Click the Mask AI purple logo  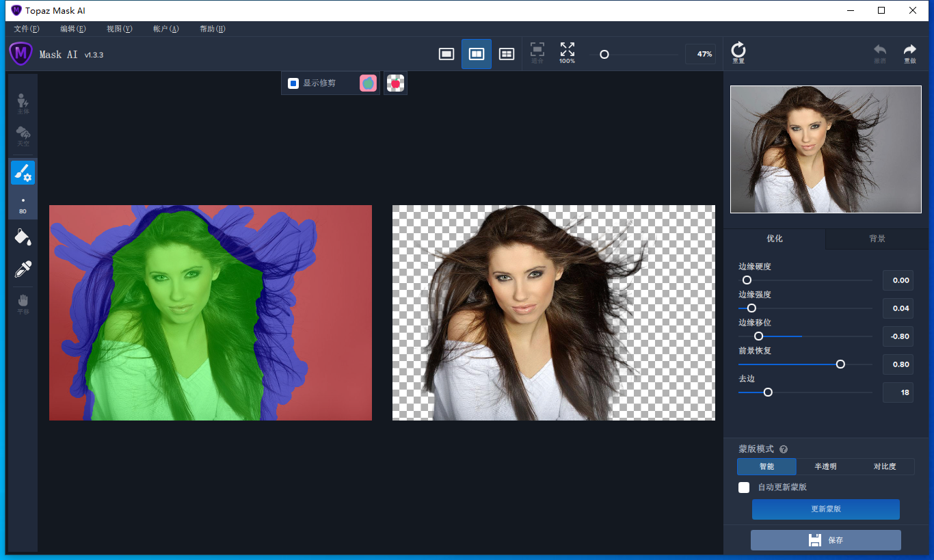click(21, 53)
